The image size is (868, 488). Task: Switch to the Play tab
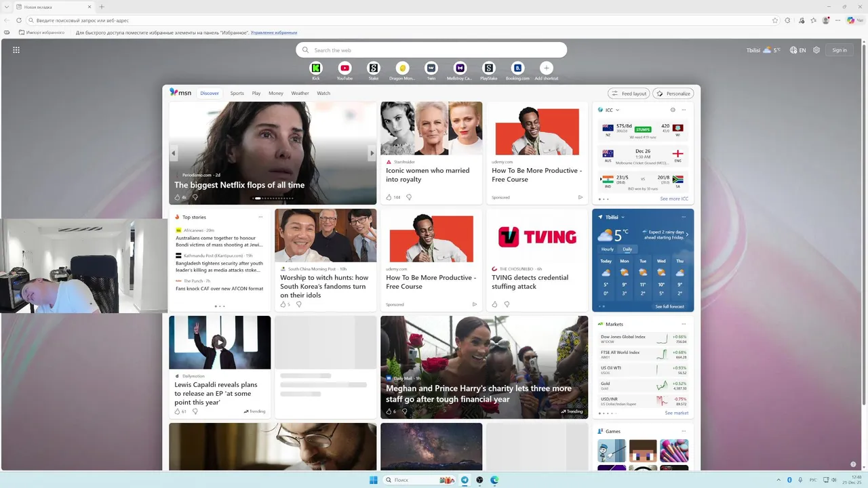click(256, 93)
